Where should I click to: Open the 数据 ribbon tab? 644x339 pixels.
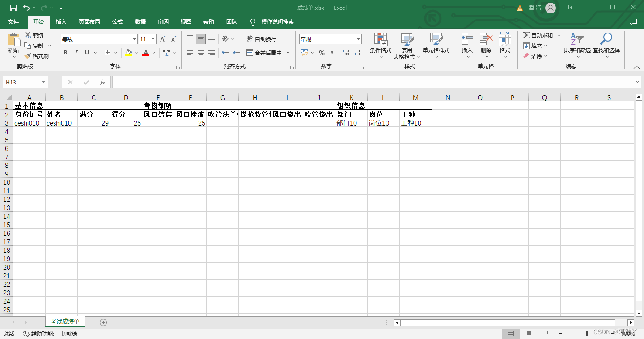[x=140, y=21]
